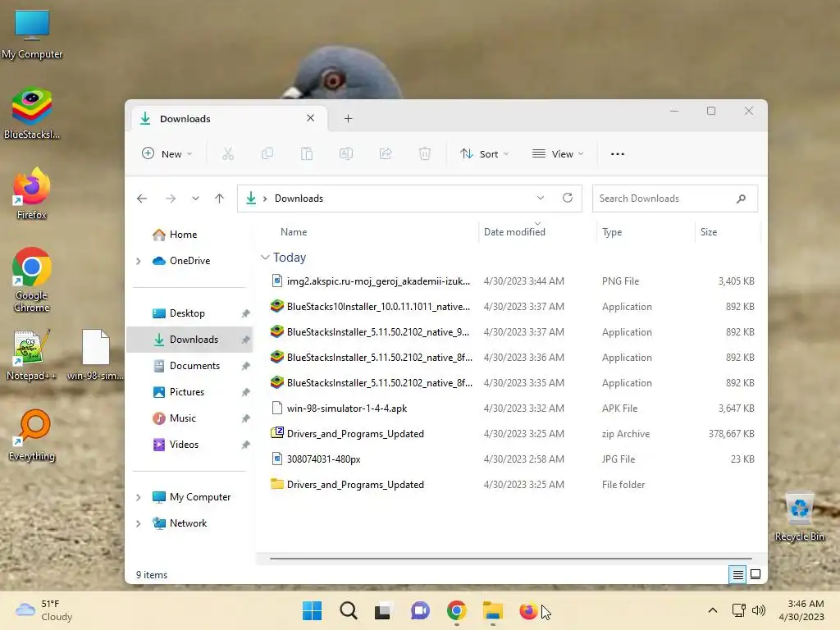Collapse the Today group

(265, 258)
